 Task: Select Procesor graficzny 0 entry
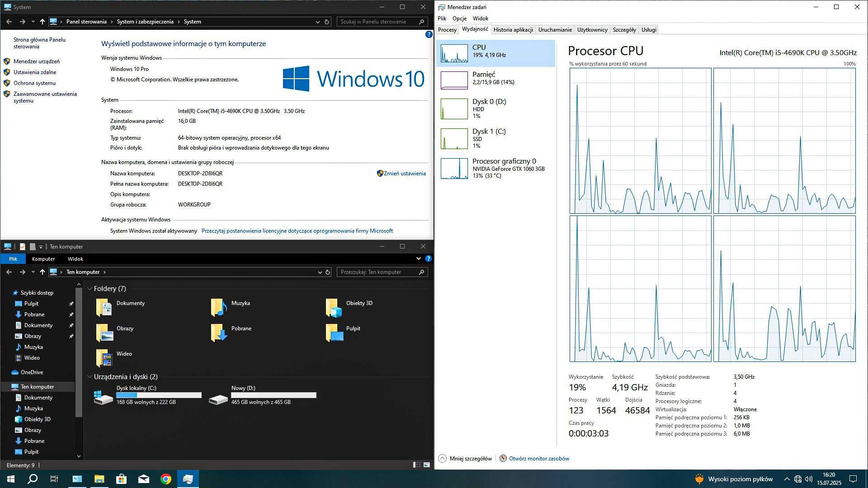495,169
